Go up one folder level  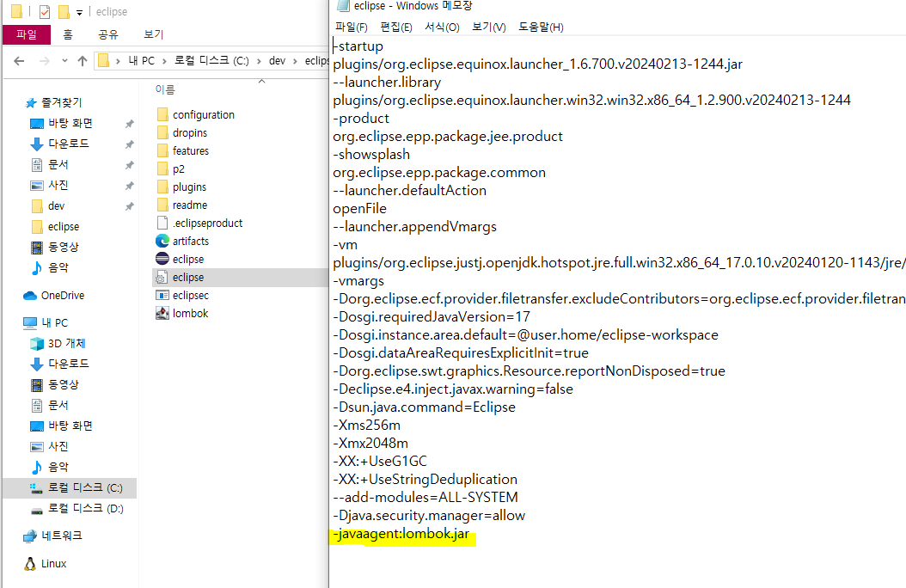[83, 61]
